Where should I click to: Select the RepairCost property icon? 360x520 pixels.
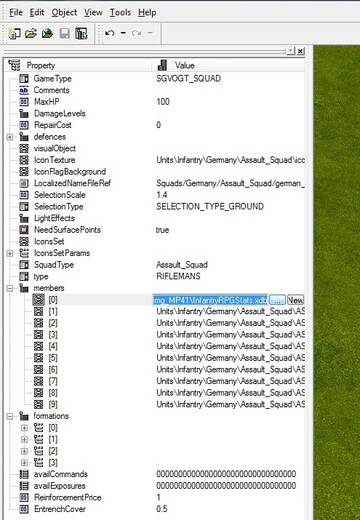pos(24,125)
